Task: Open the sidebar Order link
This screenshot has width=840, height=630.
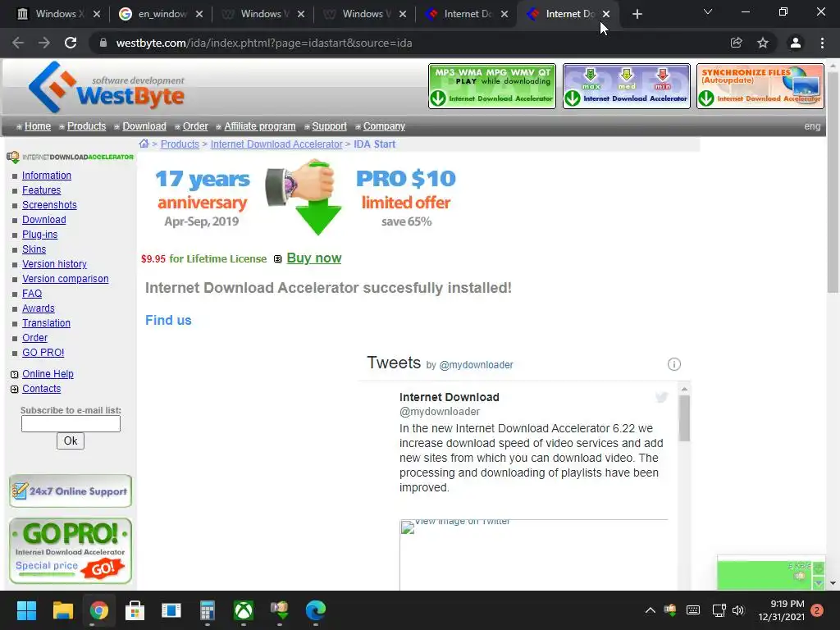Action: [x=34, y=338]
